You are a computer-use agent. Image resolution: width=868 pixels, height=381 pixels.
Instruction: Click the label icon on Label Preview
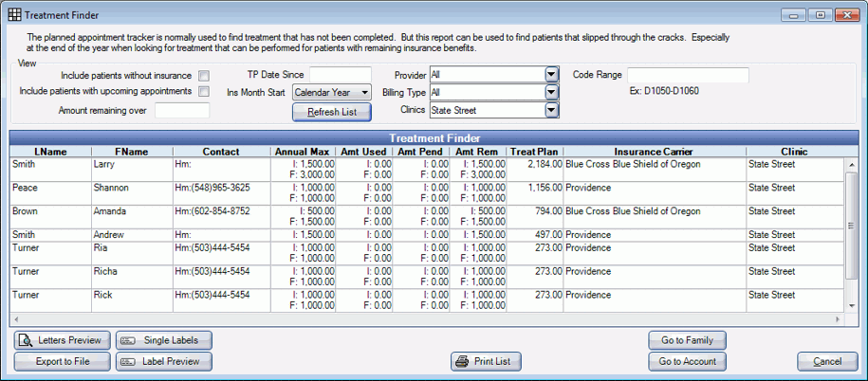coord(128,362)
